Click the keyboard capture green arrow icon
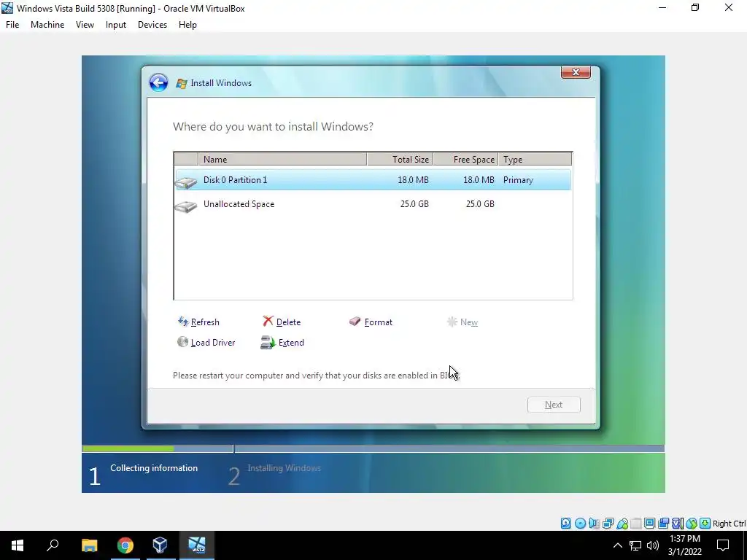Viewport: 747px width, 560px height. tap(705, 524)
